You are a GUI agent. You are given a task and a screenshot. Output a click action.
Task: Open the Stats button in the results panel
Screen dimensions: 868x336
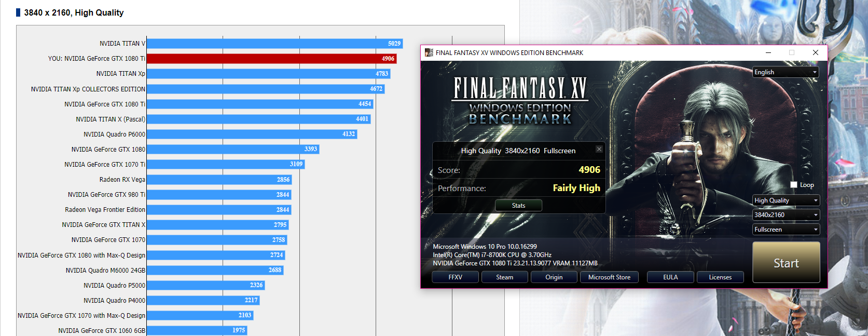[x=519, y=206]
